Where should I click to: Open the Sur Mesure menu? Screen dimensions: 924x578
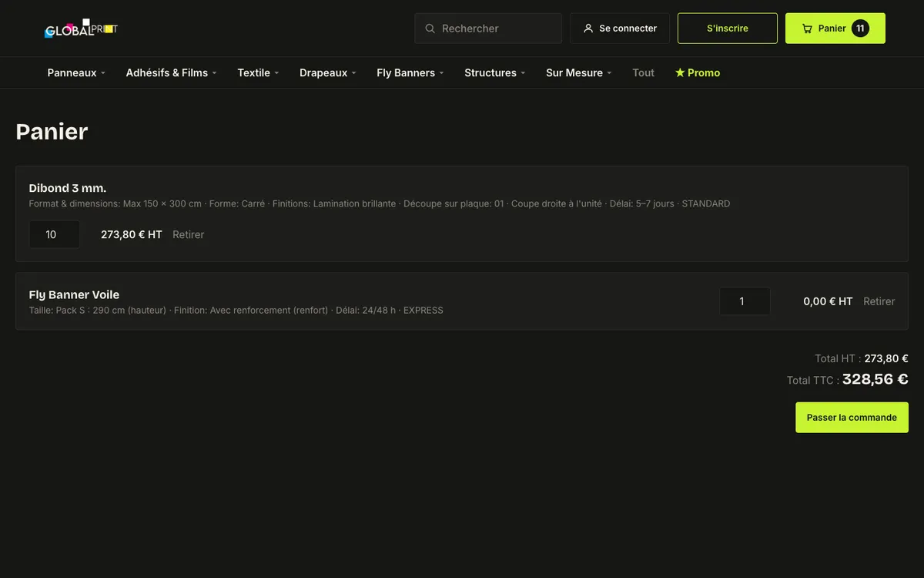(579, 72)
